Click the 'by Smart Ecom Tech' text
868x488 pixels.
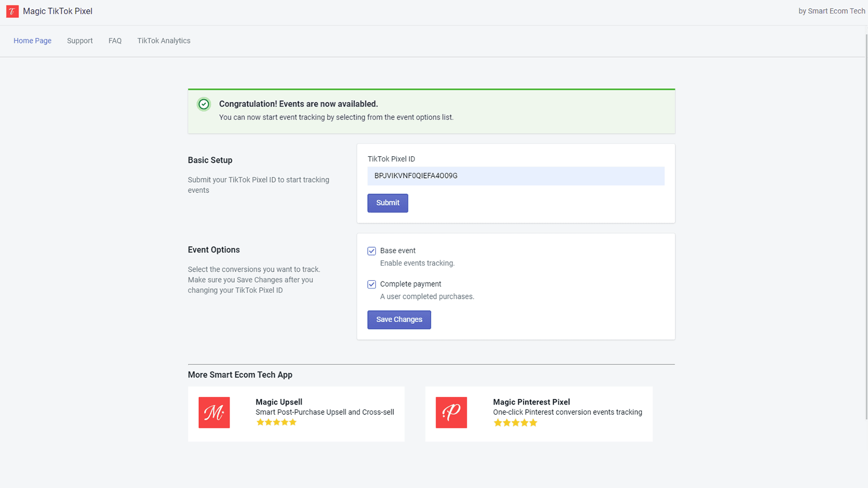[x=831, y=11]
